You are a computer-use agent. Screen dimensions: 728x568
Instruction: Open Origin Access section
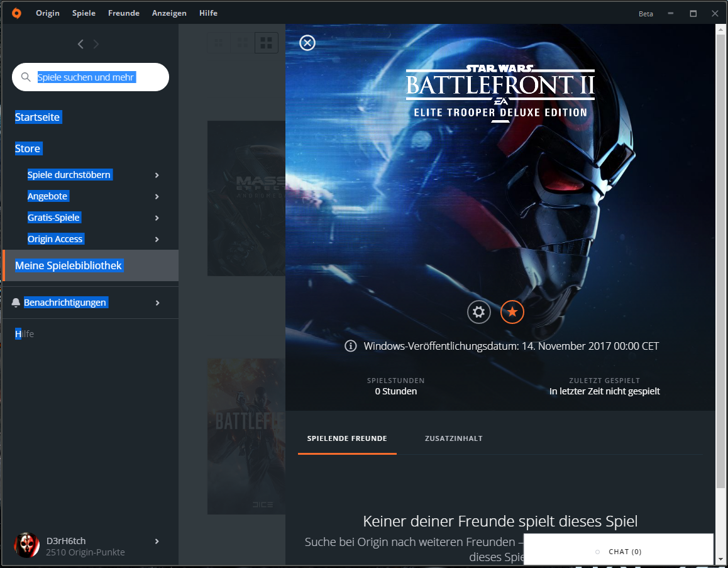point(55,239)
